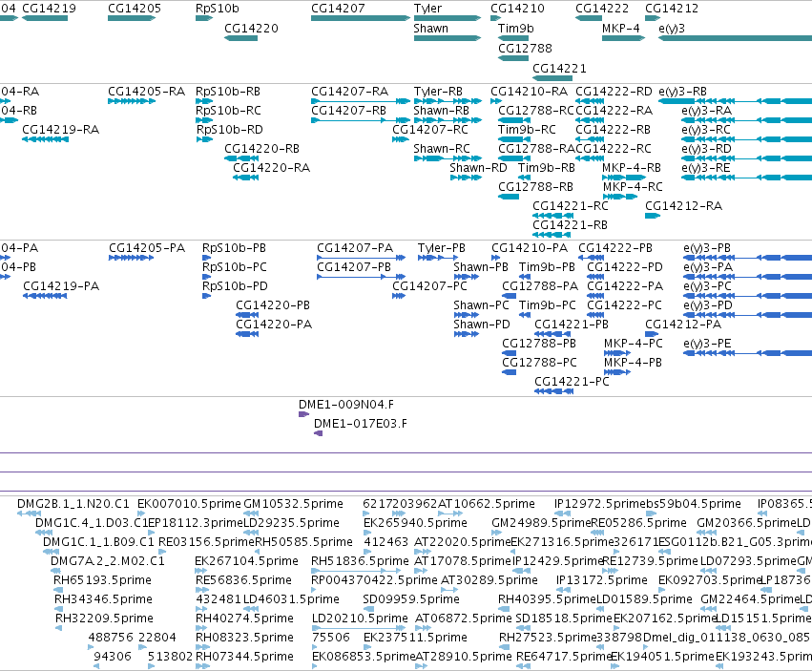
Task: Select the RH51836.5prime EST glyph
Action: pos(356,571)
